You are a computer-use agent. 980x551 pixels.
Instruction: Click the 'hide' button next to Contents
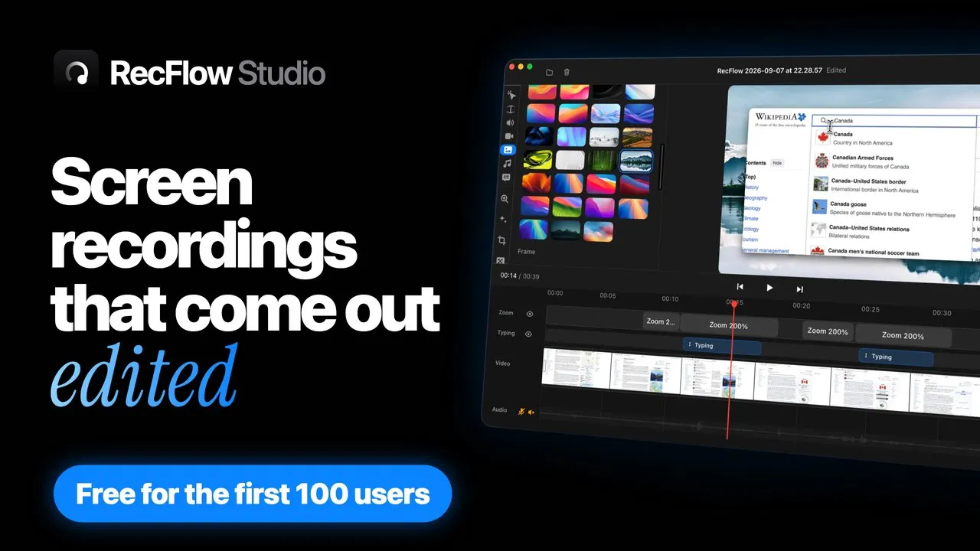coord(776,163)
